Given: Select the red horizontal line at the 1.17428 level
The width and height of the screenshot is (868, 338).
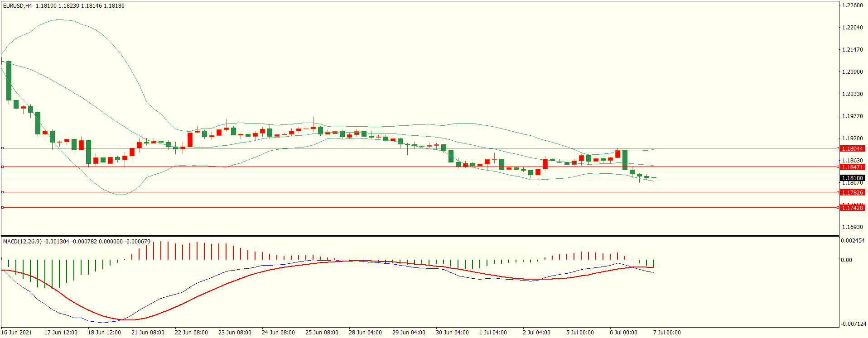Looking at the screenshot, I should point(420,208).
